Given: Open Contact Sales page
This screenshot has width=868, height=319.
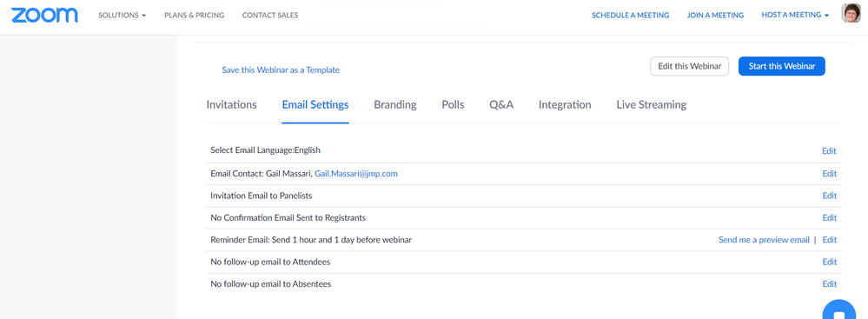Looking at the screenshot, I should [x=270, y=15].
